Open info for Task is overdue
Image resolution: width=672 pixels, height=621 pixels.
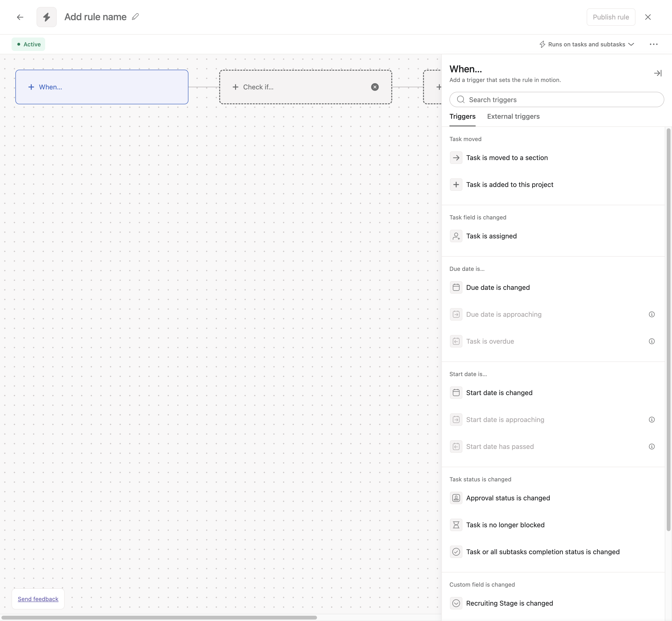pos(652,342)
